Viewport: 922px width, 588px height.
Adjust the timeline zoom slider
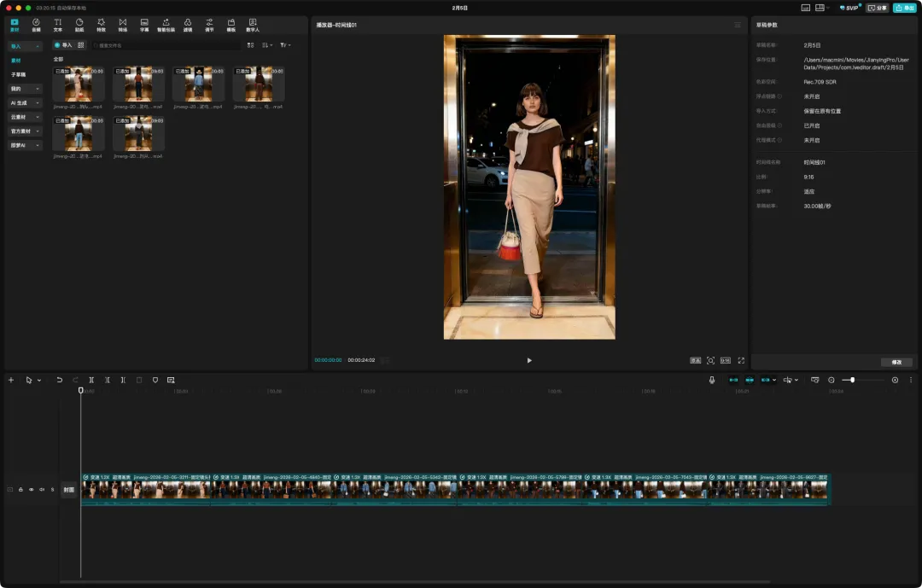(x=852, y=380)
